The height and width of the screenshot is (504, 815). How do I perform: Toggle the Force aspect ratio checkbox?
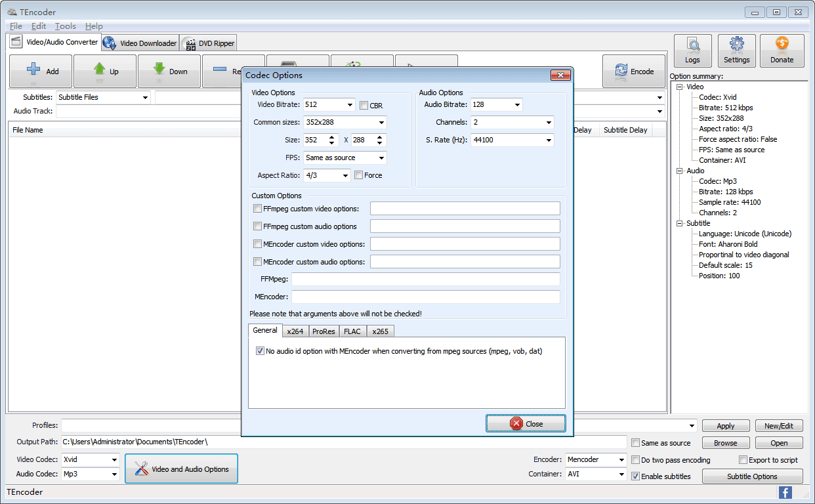pos(358,175)
